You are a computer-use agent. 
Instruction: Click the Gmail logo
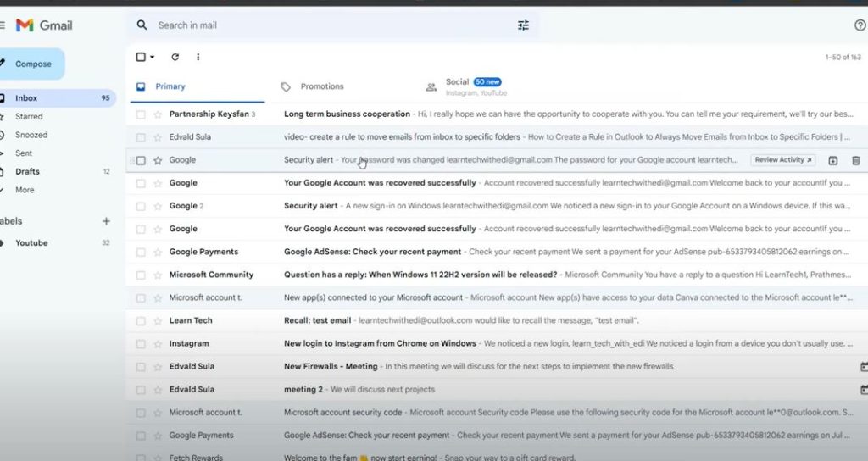pyautogui.click(x=44, y=25)
